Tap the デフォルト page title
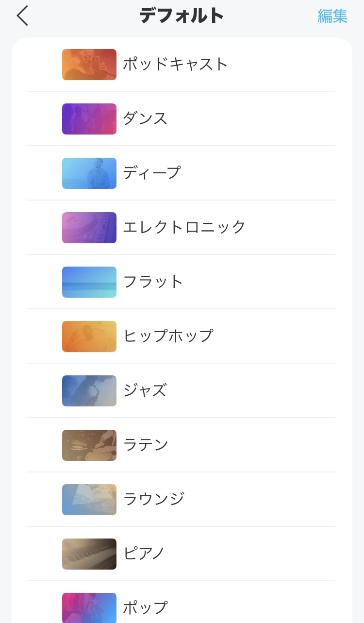This screenshot has width=364, height=623. [182, 16]
